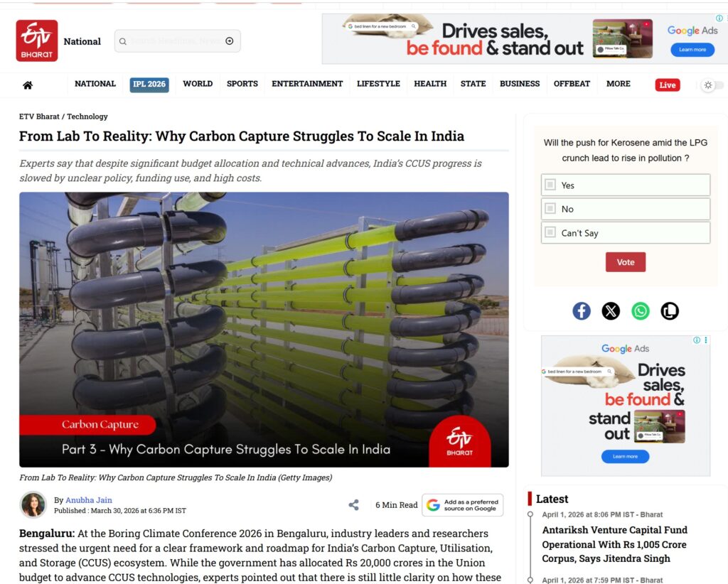
Task: Click the home icon in navigation bar
Action: pyautogui.click(x=28, y=85)
